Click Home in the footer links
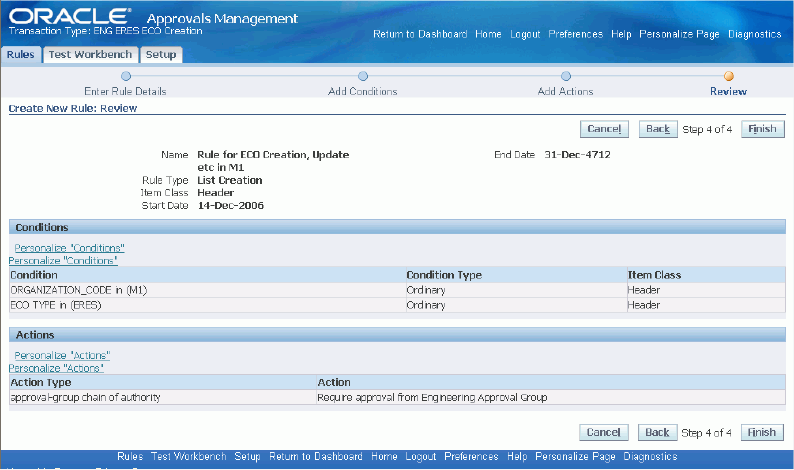The image size is (794, 470). pos(384,456)
